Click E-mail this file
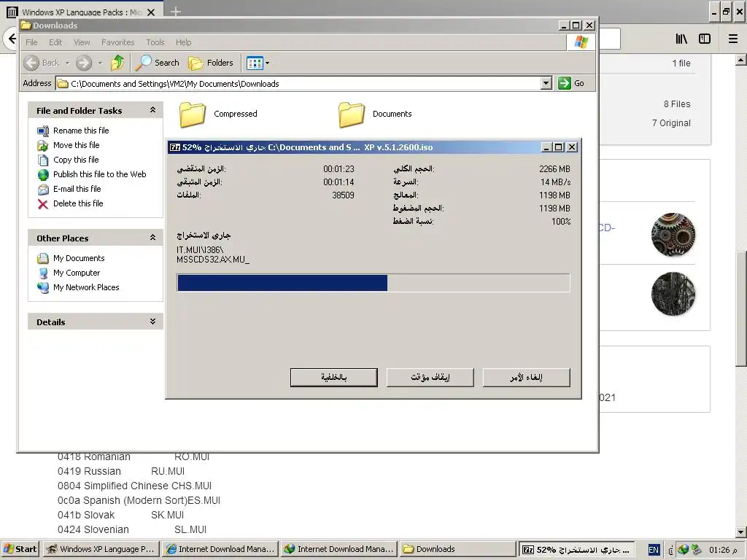This screenshot has height=560, width=747. click(x=77, y=189)
